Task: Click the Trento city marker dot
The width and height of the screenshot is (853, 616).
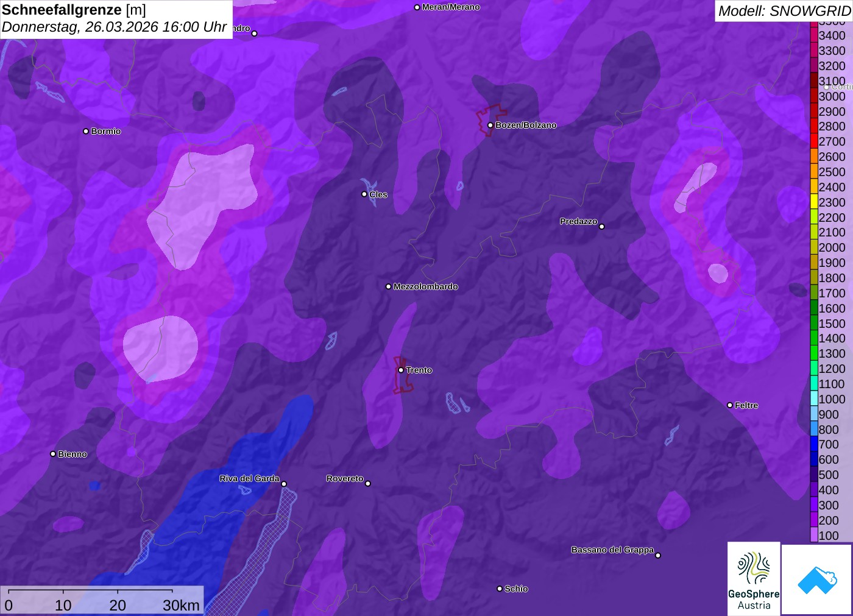Action: click(401, 370)
